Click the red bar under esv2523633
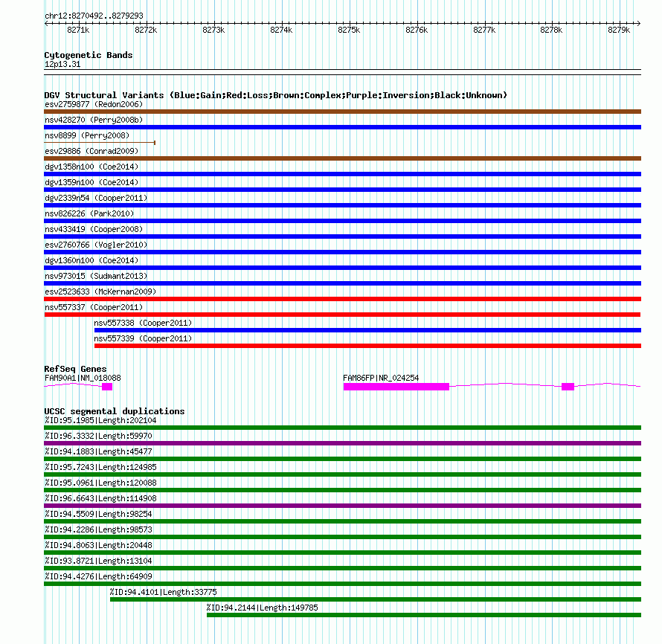The image size is (662, 644). [x=342, y=299]
